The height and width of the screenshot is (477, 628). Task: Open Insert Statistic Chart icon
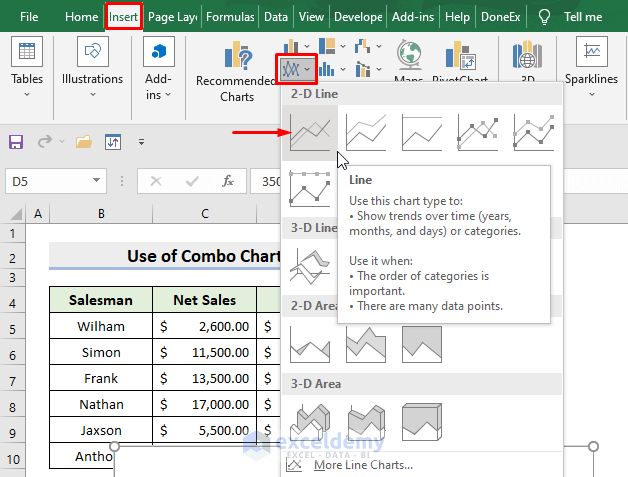click(x=327, y=69)
